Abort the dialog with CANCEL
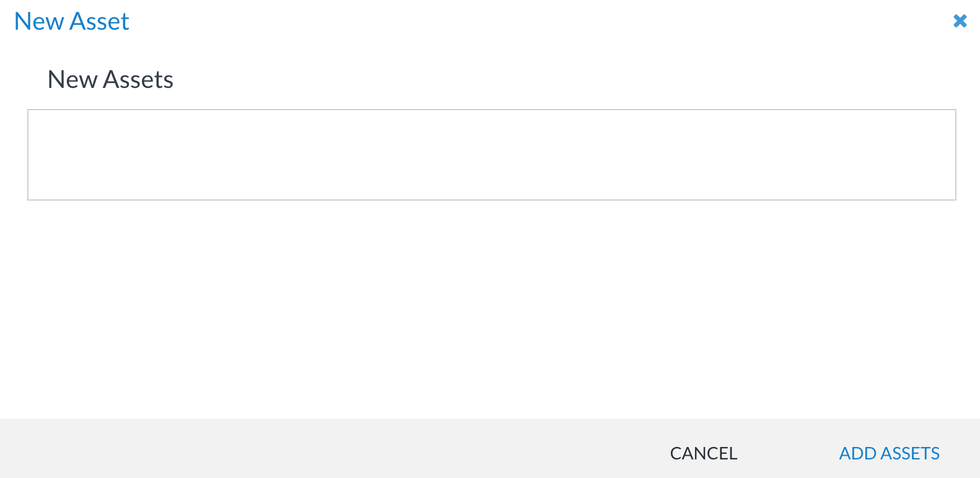Screen dimensions: 980x478 pyautogui.click(x=703, y=453)
